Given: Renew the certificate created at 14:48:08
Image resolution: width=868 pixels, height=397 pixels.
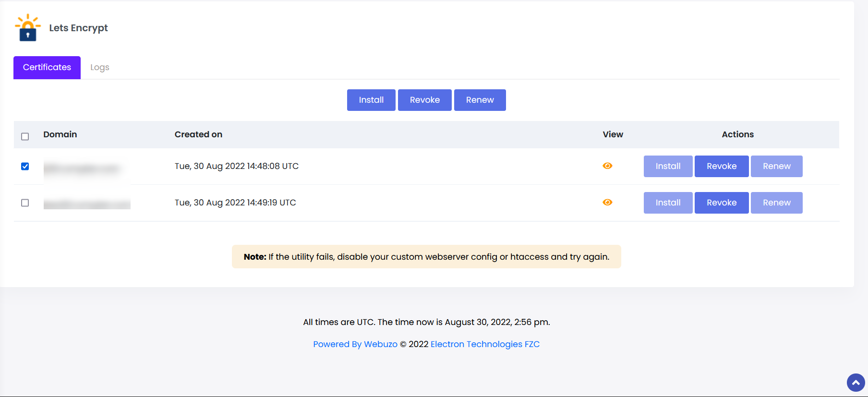Looking at the screenshot, I should click(776, 167).
